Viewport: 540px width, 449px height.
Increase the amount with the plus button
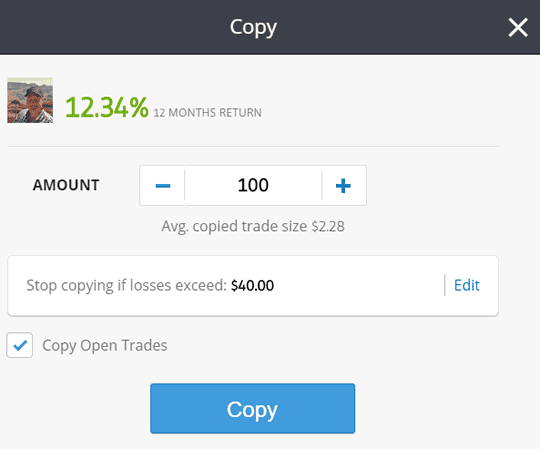pyautogui.click(x=343, y=186)
